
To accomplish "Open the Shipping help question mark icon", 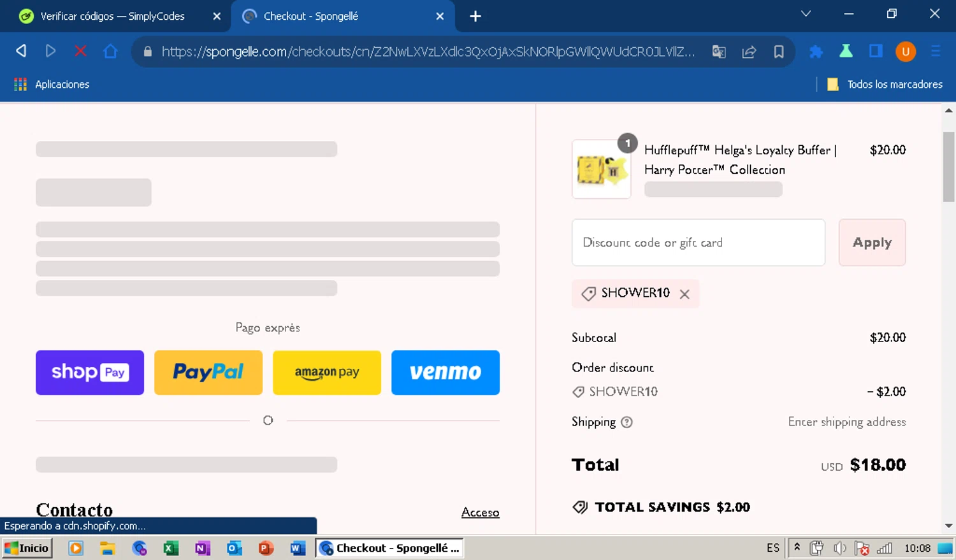I will point(626,422).
